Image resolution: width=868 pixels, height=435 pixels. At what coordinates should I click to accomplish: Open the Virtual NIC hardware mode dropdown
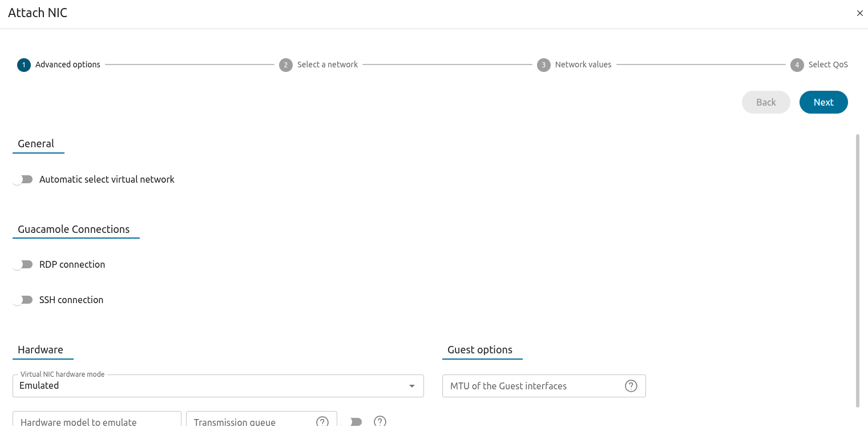(x=218, y=385)
